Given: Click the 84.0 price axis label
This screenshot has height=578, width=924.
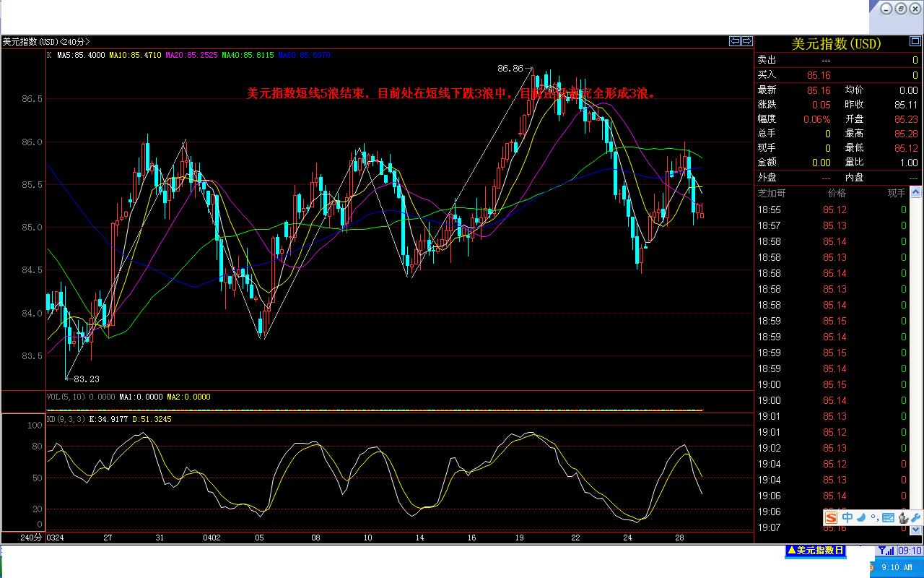Looking at the screenshot, I should (x=32, y=313).
